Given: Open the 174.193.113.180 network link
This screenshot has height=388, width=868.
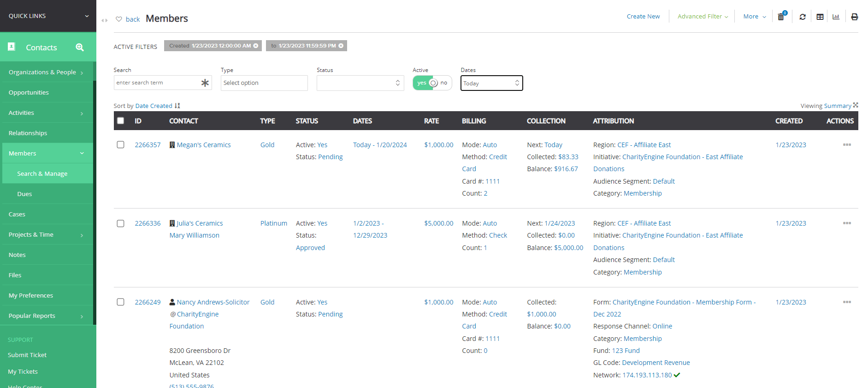Looking at the screenshot, I should pos(647,375).
